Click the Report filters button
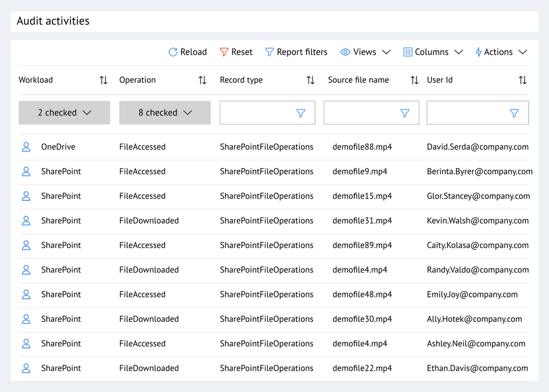 point(296,52)
